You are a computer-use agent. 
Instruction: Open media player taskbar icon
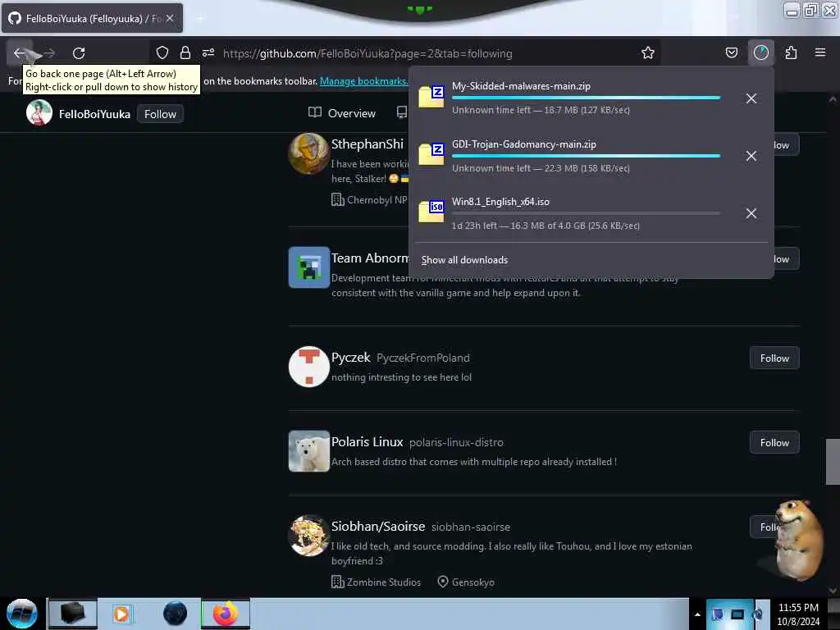(x=121, y=614)
